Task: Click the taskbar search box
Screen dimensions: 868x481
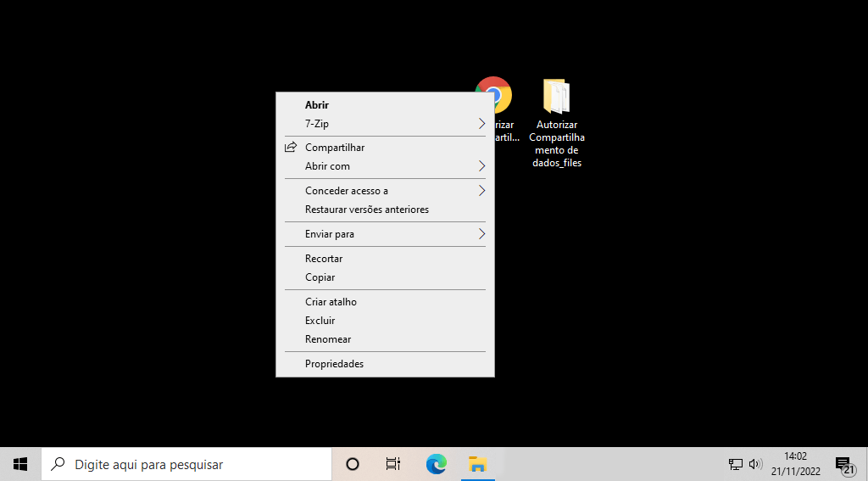Action: tap(186, 464)
